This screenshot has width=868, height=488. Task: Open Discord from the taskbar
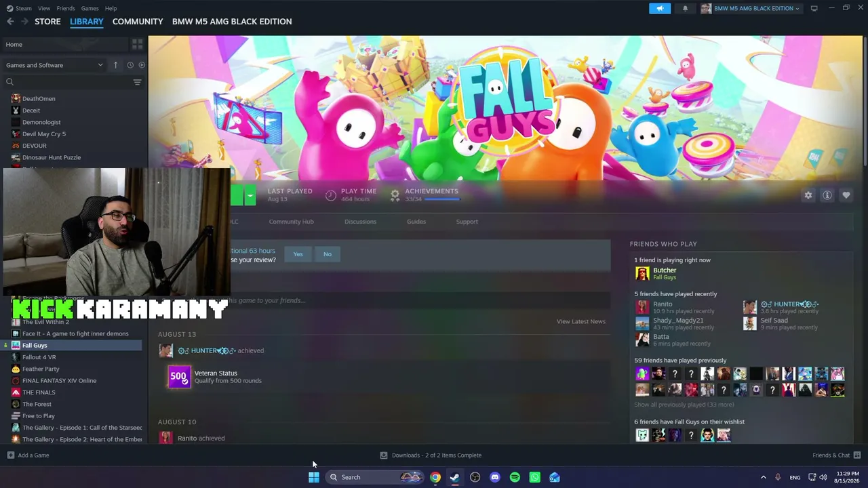(495, 477)
